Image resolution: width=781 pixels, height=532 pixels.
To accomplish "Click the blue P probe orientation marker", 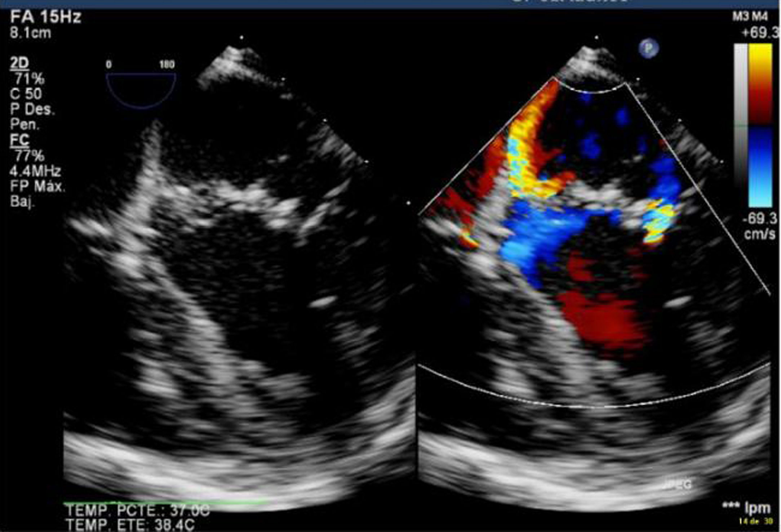I will pos(649,48).
